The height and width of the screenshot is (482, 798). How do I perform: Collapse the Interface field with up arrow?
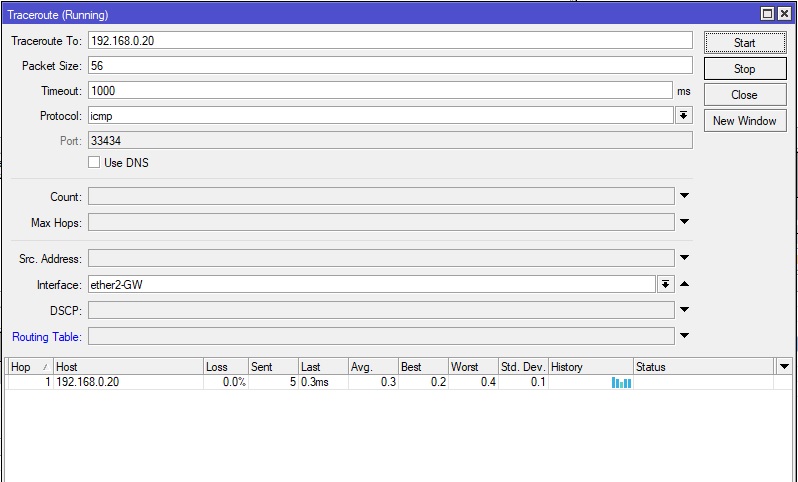pyautogui.click(x=685, y=284)
